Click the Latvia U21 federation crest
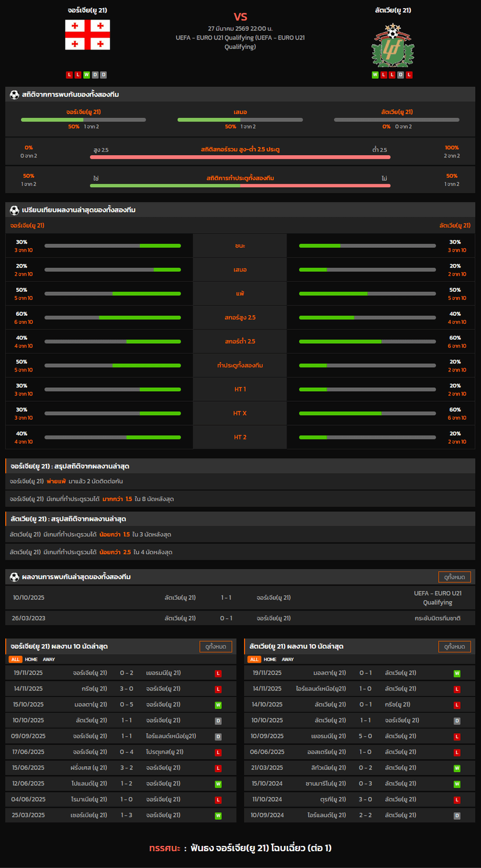 tap(393, 45)
